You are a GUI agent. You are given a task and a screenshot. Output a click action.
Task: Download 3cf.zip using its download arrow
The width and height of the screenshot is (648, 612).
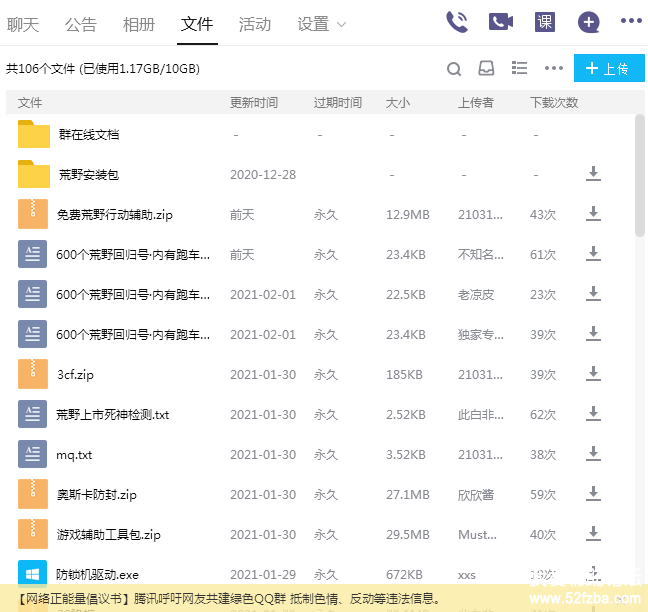593,374
